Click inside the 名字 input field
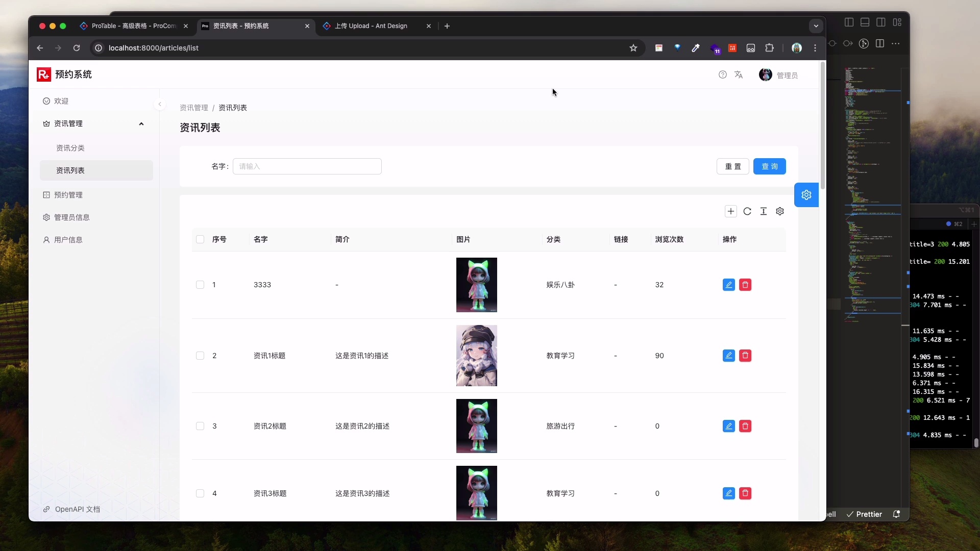The width and height of the screenshot is (980, 551). tap(307, 166)
